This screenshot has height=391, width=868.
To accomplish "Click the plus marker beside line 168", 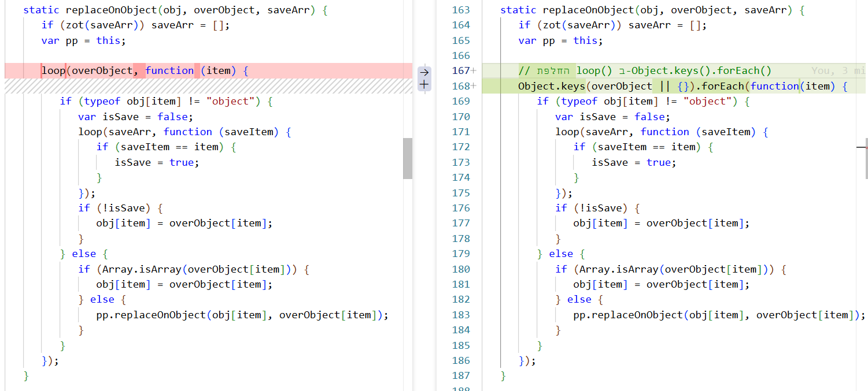I will [474, 86].
